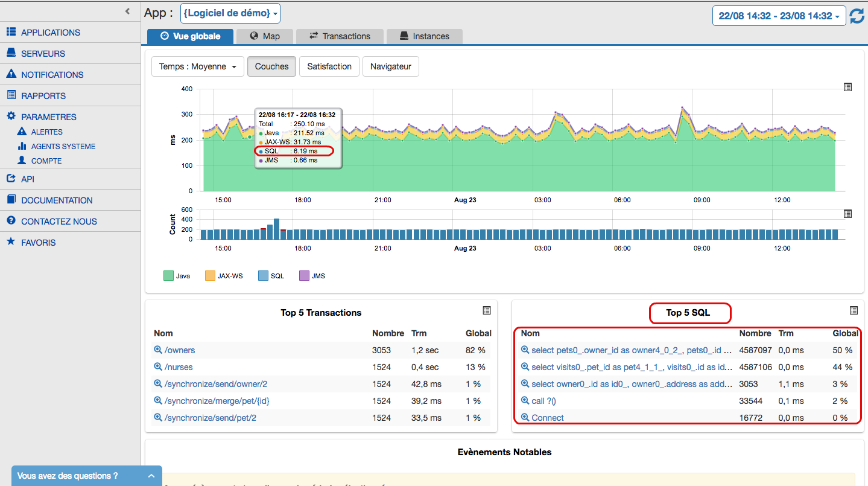Open the layers chart table-view icon
Screen dimensions: 868x486
847,88
